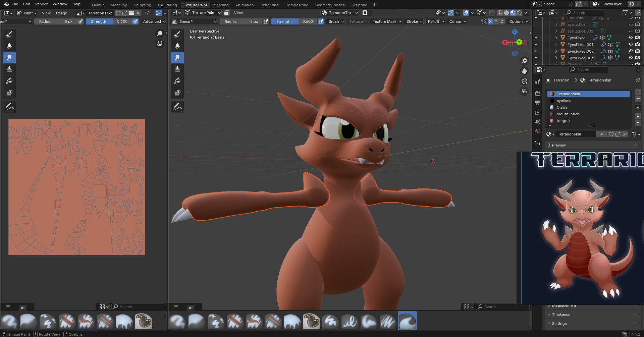
Task: Hide EyesFixed.002 in viewport via eye icon
Action: click(631, 51)
